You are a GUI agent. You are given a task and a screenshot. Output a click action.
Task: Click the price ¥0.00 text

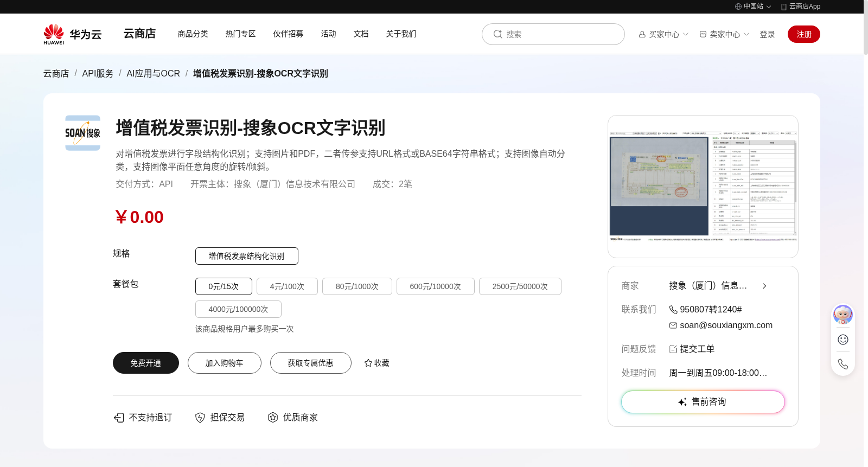(139, 217)
